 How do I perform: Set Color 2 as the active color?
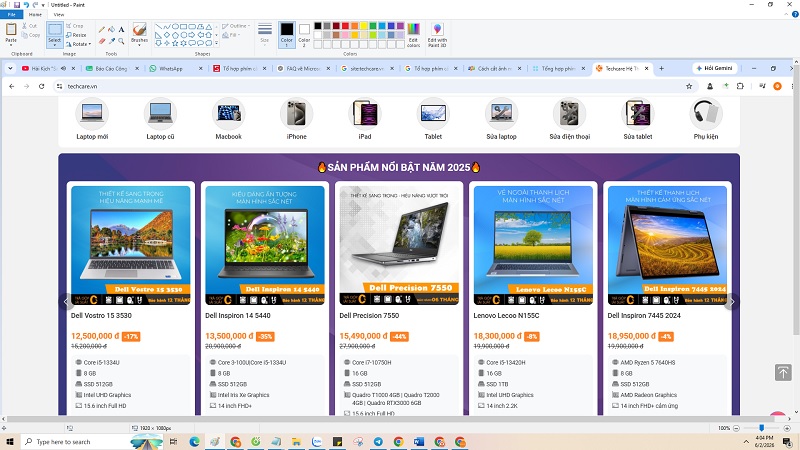coord(304,35)
